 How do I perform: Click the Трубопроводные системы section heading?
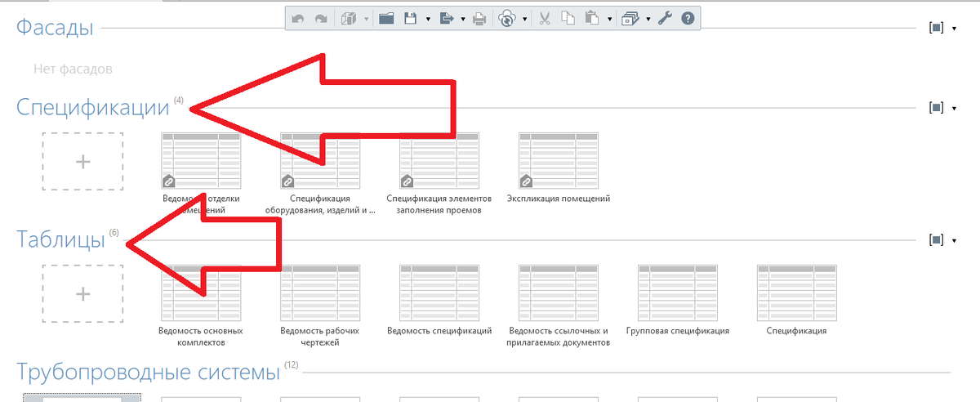tap(148, 373)
